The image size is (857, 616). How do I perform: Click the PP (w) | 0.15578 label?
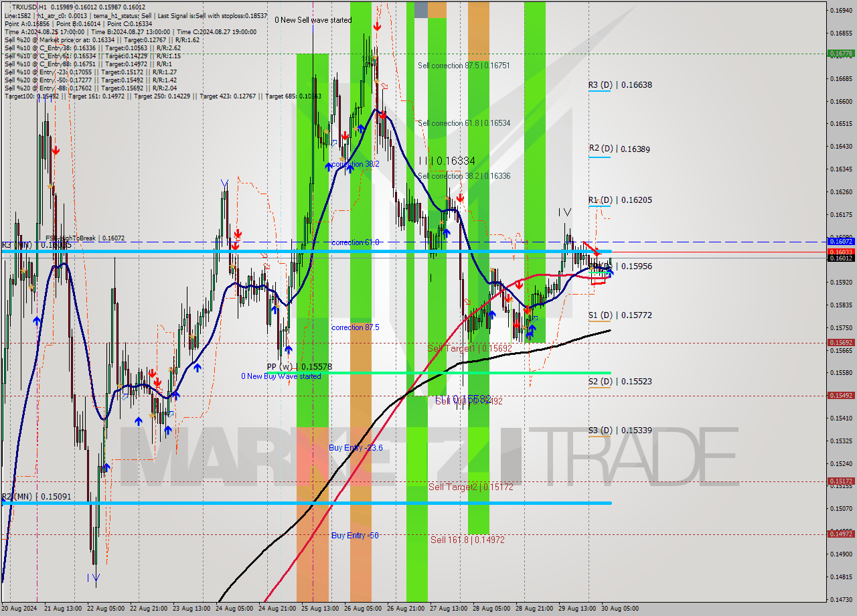(x=299, y=367)
